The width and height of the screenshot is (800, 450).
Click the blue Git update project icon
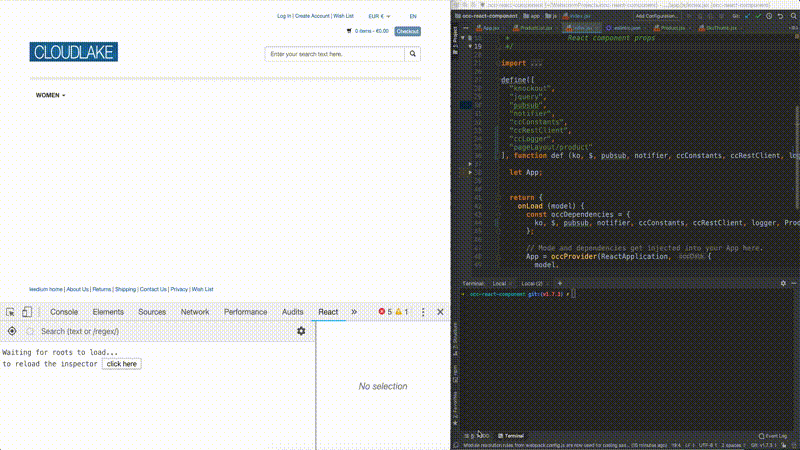(747, 16)
